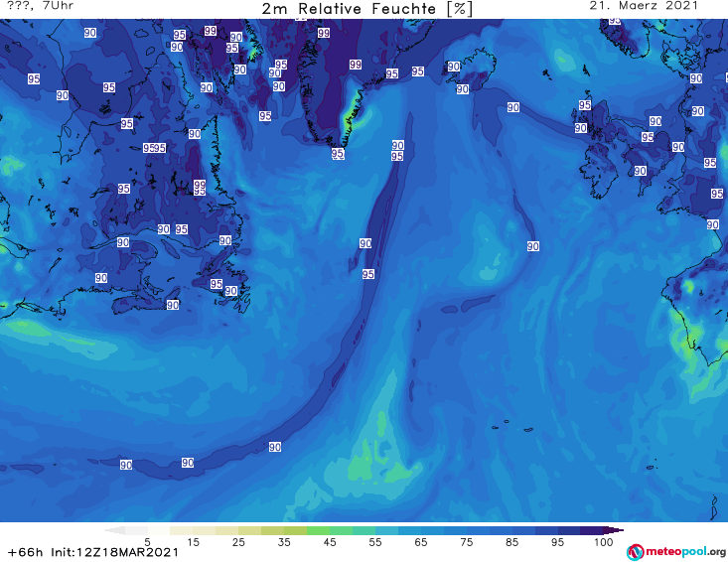Click the pointed right end of the color scale

[614, 530]
